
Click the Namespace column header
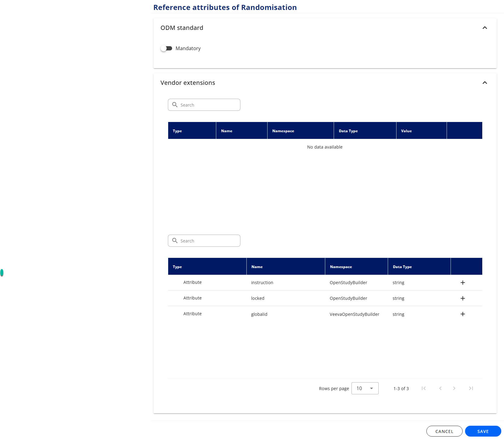point(283,131)
